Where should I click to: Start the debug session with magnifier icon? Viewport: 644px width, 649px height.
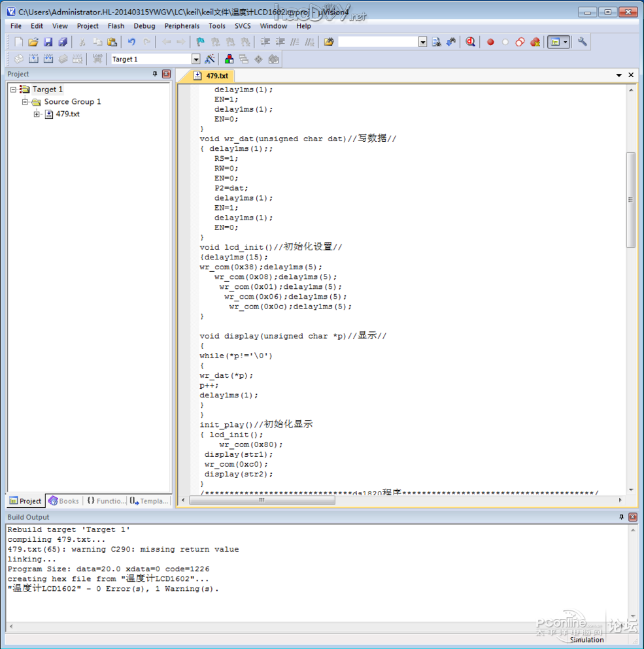(470, 42)
